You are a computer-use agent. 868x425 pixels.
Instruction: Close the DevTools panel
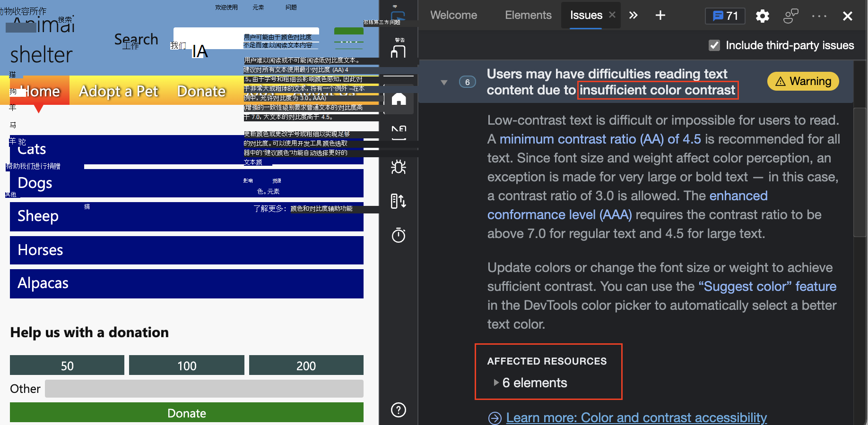[x=848, y=16]
